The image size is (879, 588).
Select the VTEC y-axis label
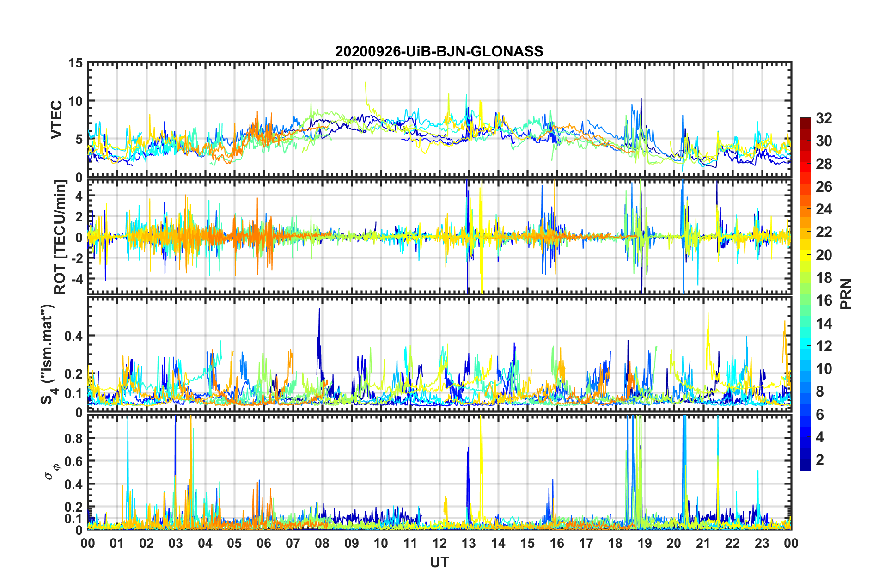point(56,120)
